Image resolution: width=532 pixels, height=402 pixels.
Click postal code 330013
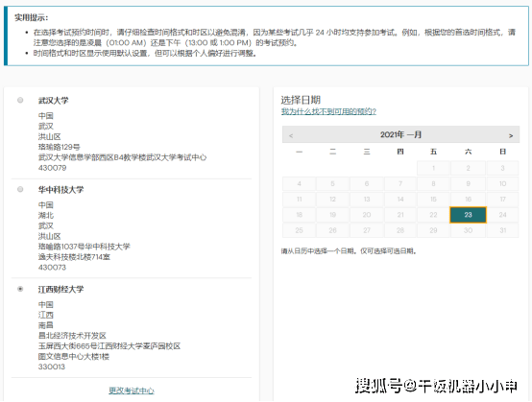pyautogui.click(x=52, y=367)
